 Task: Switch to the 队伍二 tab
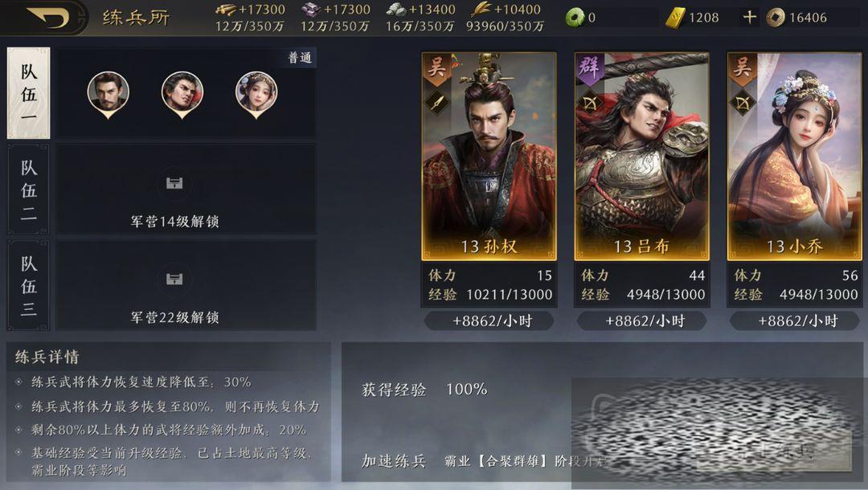tap(28, 189)
